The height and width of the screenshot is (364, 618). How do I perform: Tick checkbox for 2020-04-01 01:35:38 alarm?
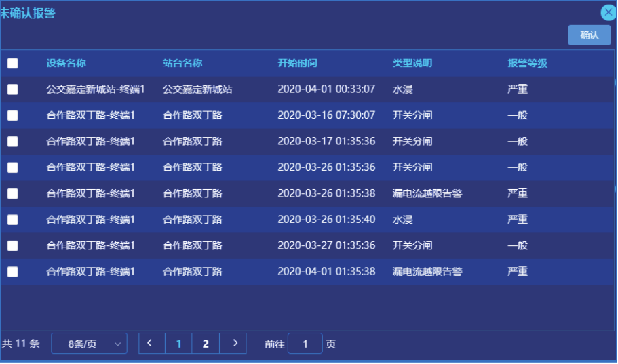[x=13, y=272]
